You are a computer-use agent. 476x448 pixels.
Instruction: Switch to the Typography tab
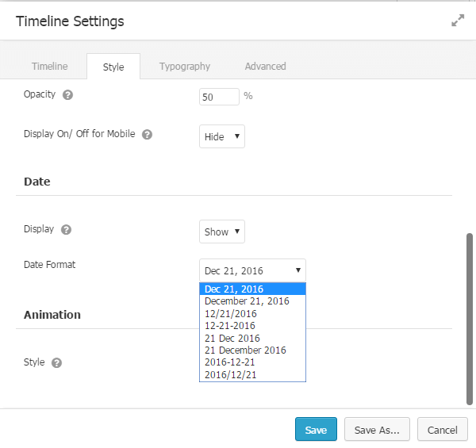coord(184,67)
